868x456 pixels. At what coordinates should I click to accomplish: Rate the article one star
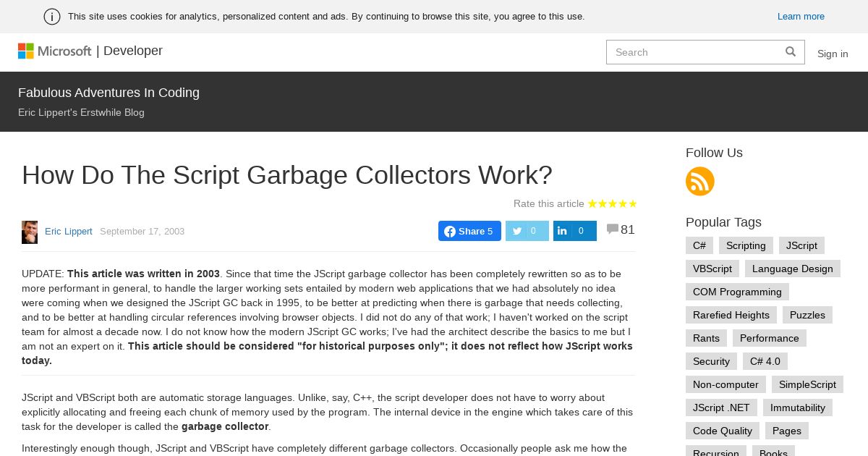click(592, 203)
